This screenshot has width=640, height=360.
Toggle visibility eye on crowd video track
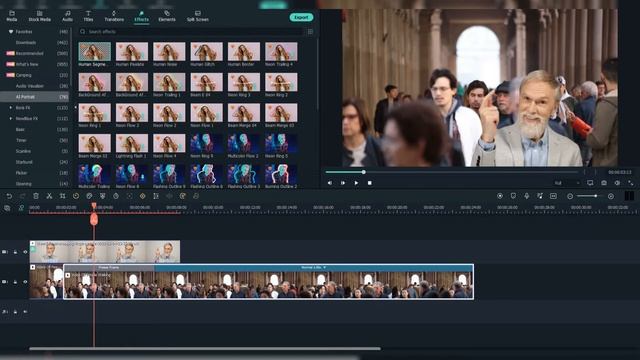[x=25, y=282]
